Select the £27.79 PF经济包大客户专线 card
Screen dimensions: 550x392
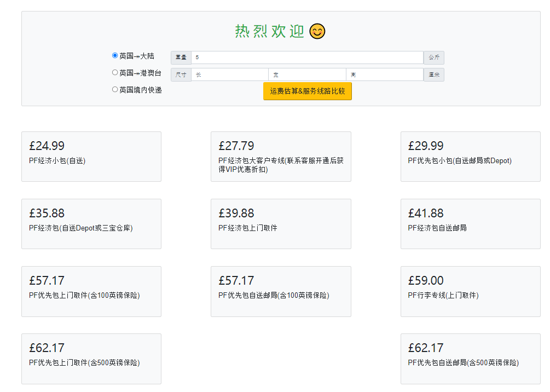[x=281, y=156]
